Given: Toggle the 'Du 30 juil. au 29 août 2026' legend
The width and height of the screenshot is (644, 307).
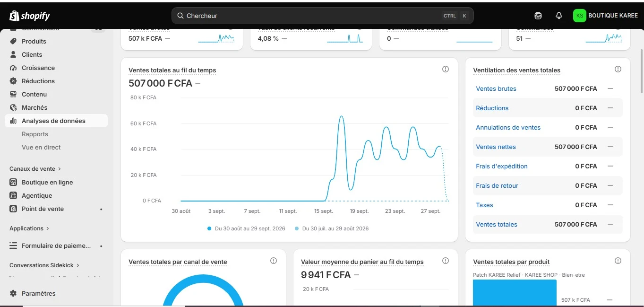Looking at the screenshot, I should [x=332, y=228].
